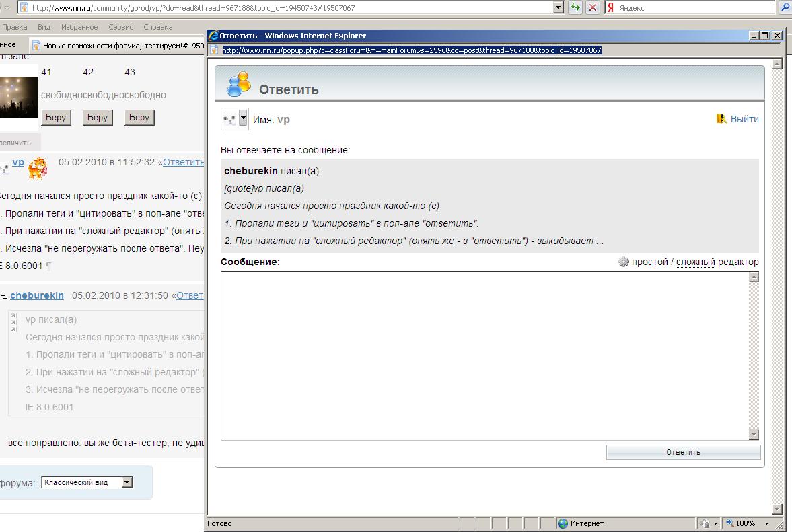Image resolution: width=792 pixels, height=532 pixels.
Task: Click the refresh icon beside the address bar
Action: [x=575, y=7]
